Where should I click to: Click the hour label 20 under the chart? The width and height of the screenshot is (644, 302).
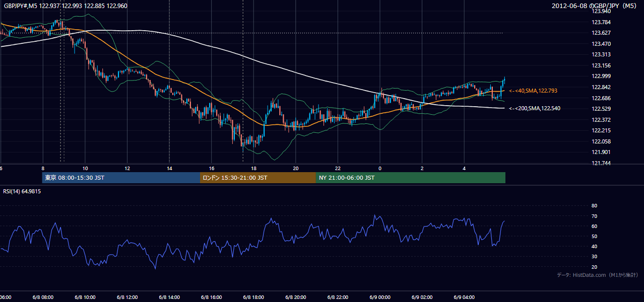click(x=296, y=168)
